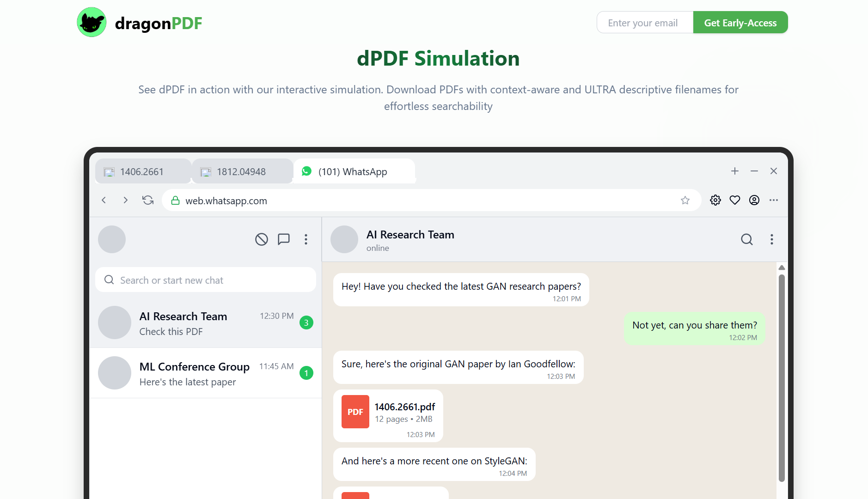This screenshot has height=499, width=868.
Task: Click your profile avatar in WhatsApp sidebar
Action: tap(112, 239)
